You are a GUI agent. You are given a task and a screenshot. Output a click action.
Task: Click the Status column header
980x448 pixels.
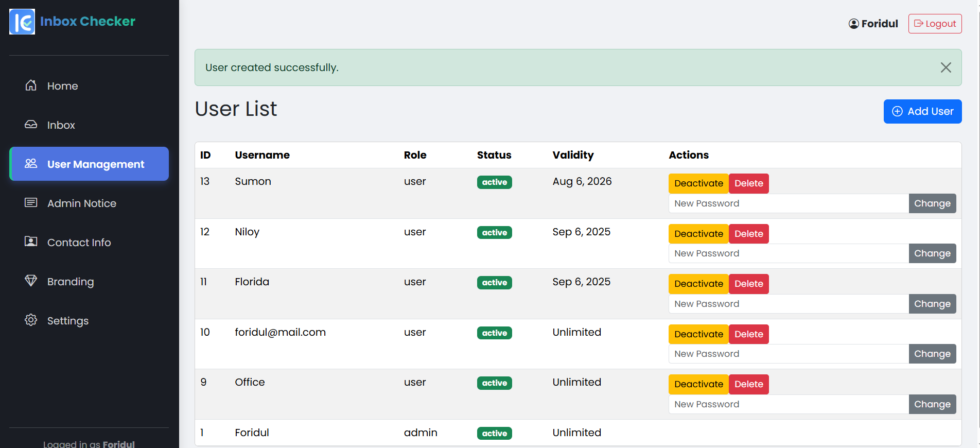coord(494,155)
